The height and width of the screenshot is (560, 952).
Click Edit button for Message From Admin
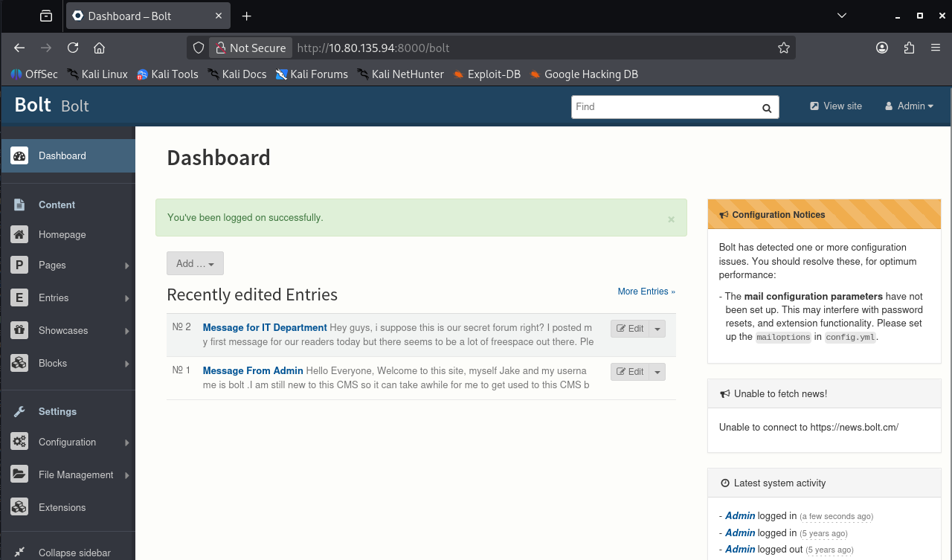pos(630,372)
